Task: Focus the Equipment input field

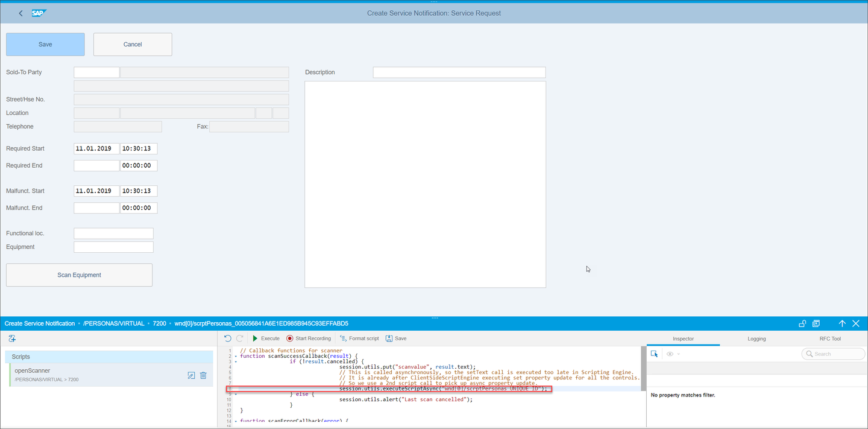Action: pos(113,247)
